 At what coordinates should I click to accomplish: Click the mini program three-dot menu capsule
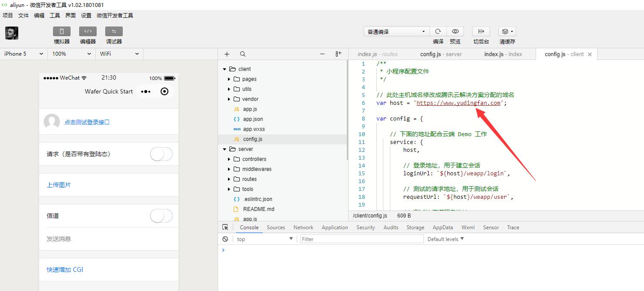146,91
